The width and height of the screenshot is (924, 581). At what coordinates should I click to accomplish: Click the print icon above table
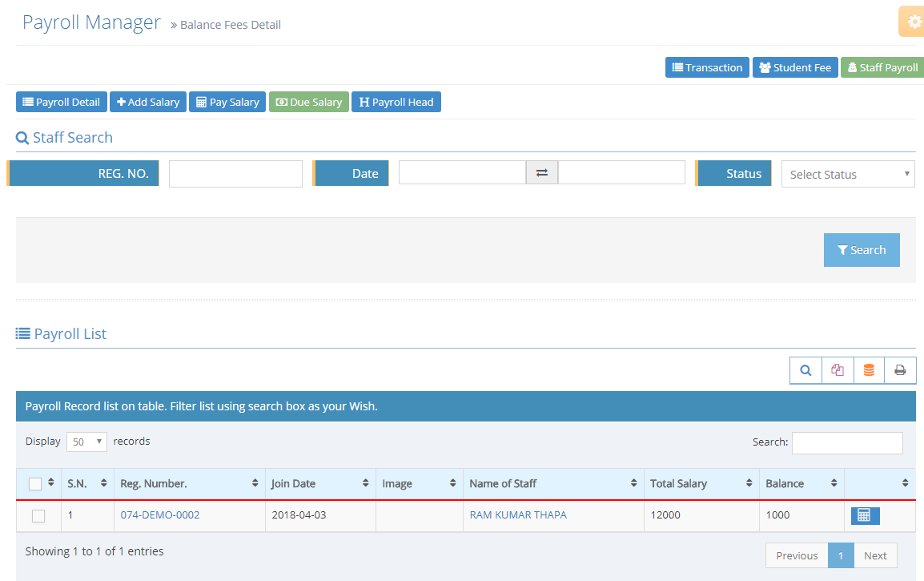(x=900, y=370)
